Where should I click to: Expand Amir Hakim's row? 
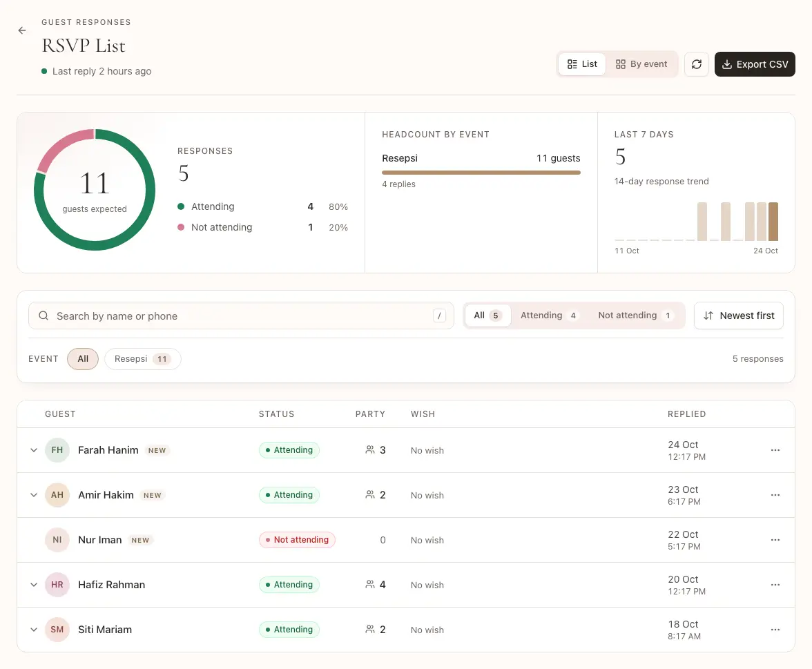click(x=34, y=495)
